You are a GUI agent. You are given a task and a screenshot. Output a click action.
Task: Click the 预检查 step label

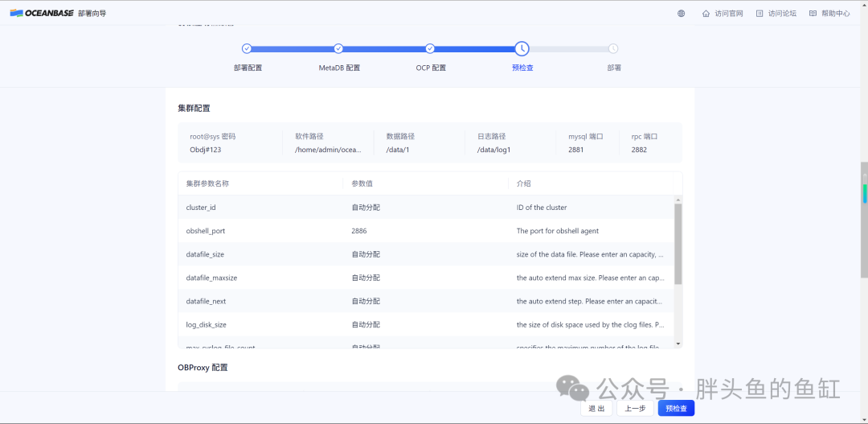(522, 68)
